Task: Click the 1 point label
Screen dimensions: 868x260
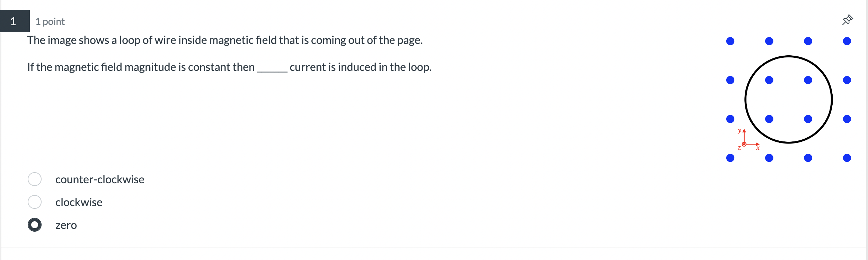Action: click(50, 21)
